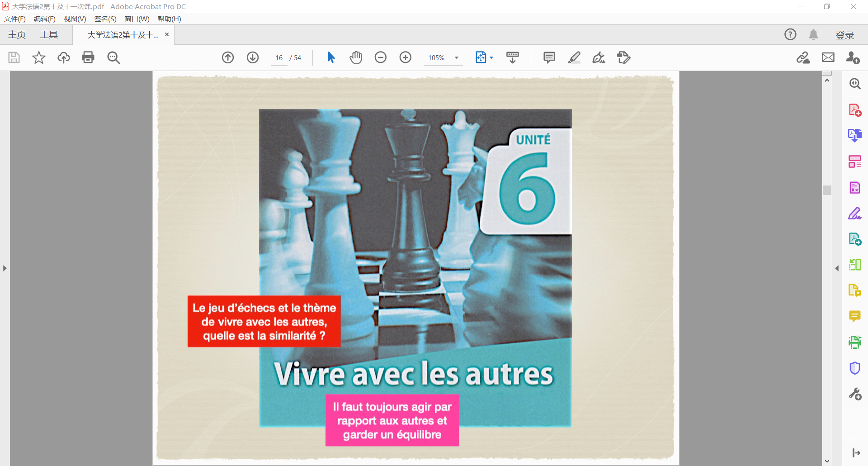Image resolution: width=868 pixels, height=466 pixels.
Task: Upload the file to cloud storage
Action: pyautogui.click(x=63, y=57)
